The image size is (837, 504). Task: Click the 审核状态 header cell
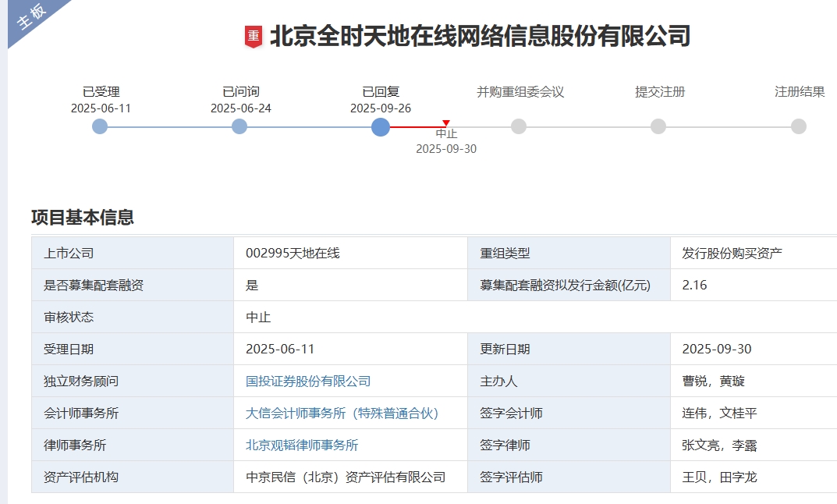pos(133,317)
